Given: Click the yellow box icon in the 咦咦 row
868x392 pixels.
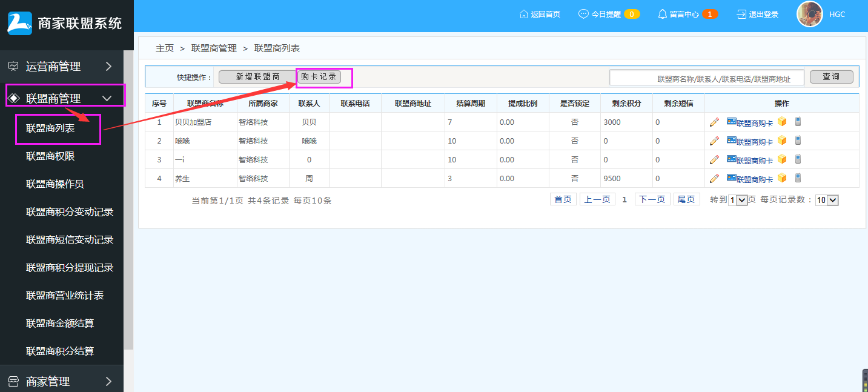Looking at the screenshot, I should 782,141.
